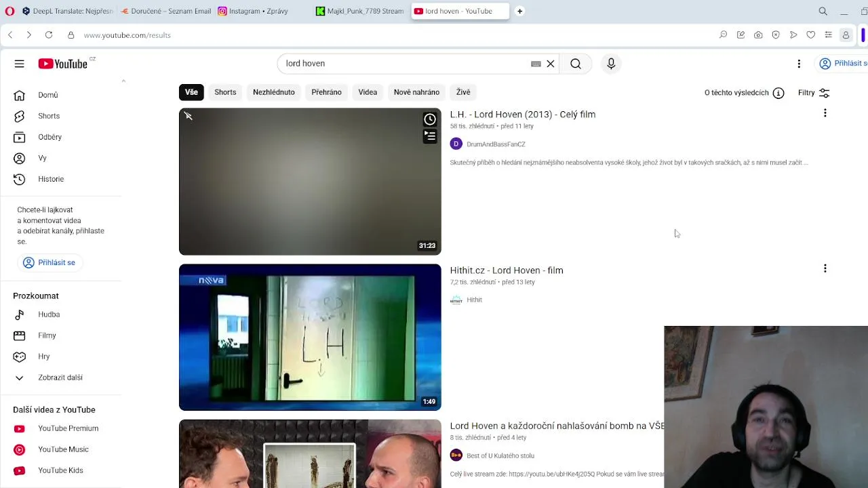868x488 pixels.
Task: Open Hithit channel link
Action: tap(474, 300)
